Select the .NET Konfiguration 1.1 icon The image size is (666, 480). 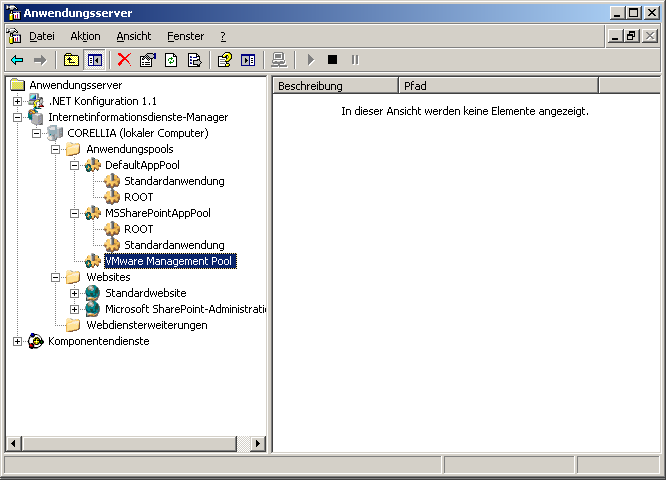point(36,101)
